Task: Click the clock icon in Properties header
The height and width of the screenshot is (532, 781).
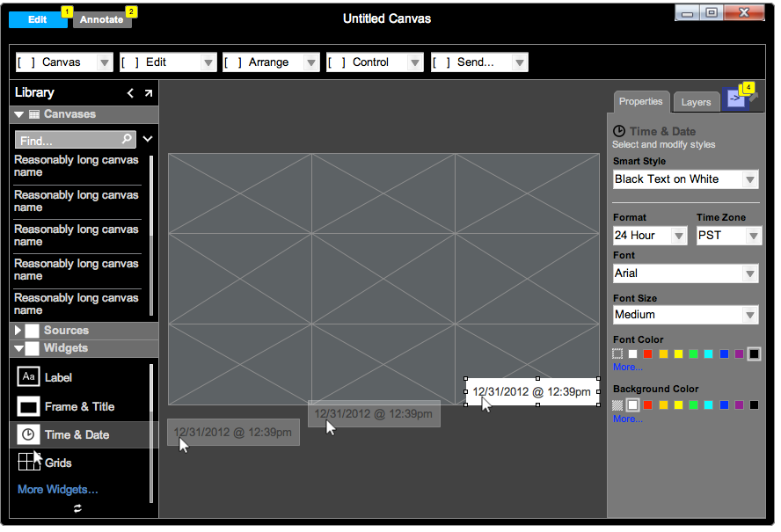Action: pyautogui.click(x=619, y=131)
